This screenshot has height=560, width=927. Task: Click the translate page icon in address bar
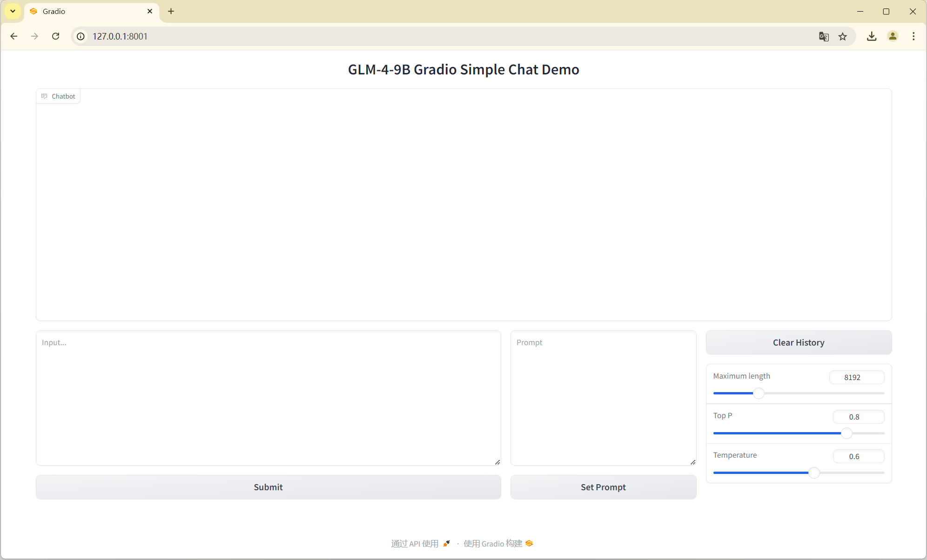click(824, 36)
